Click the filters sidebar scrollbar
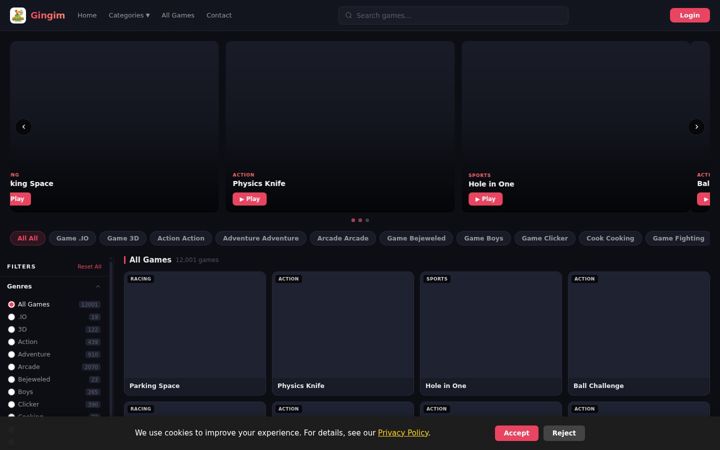 pyautogui.click(x=111, y=338)
